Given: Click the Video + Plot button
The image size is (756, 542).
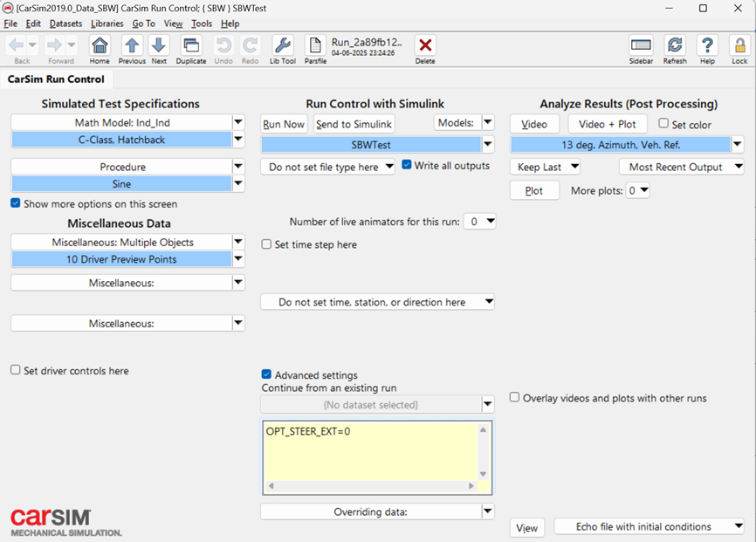Looking at the screenshot, I should point(608,124).
